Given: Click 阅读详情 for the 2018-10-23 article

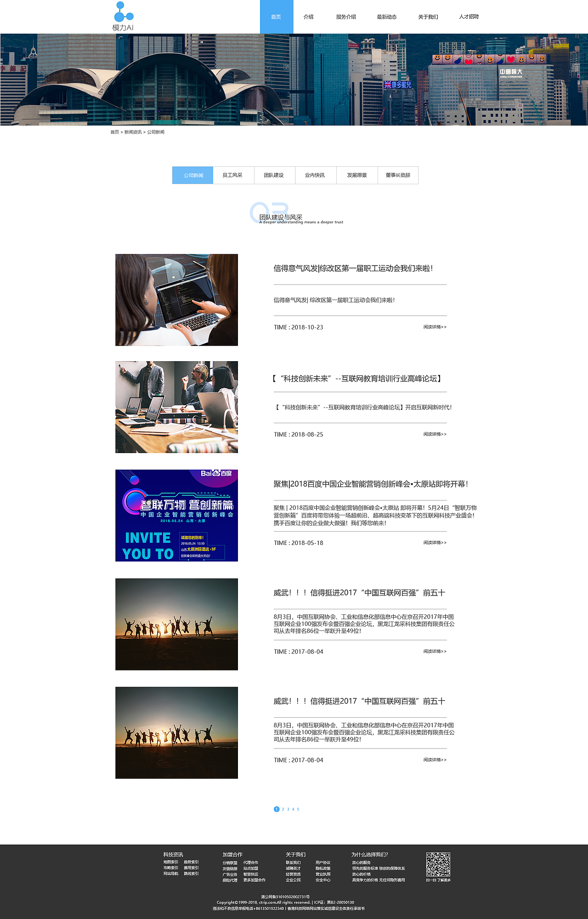Looking at the screenshot, I should click(435, 327).
